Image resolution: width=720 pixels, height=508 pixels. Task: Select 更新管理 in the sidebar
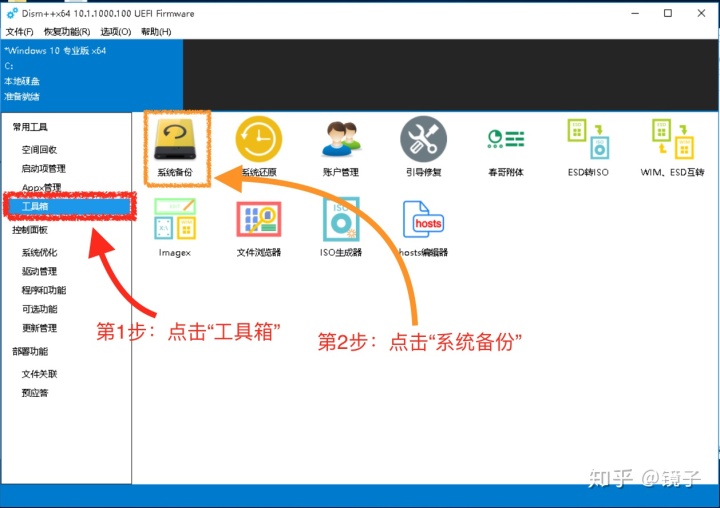pyautogui.click(x=39, y=327)
